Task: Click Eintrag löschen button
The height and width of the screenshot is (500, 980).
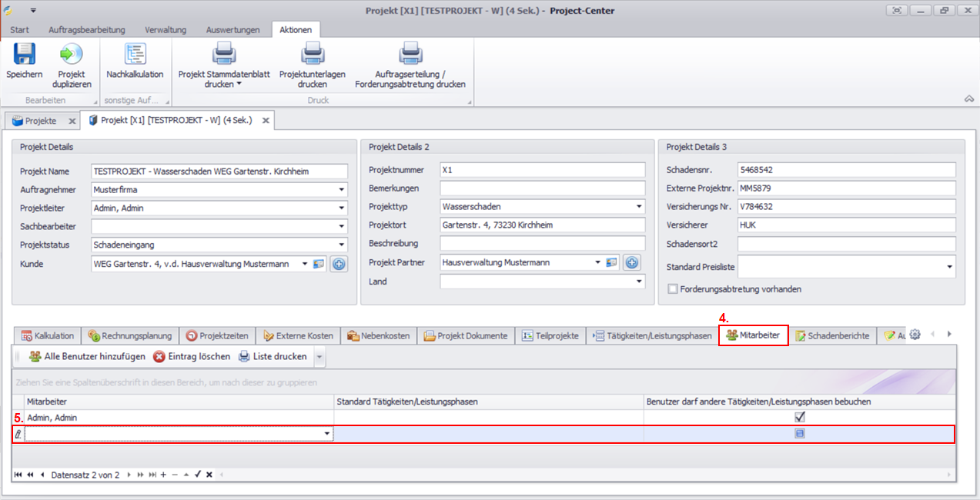Action: tap(192, 356)
